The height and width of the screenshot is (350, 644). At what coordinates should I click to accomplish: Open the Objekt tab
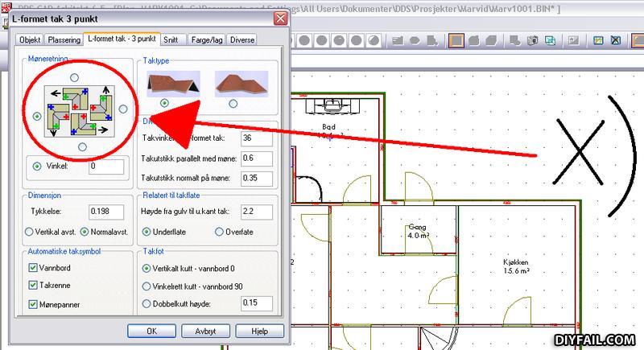tap(30, 39)
